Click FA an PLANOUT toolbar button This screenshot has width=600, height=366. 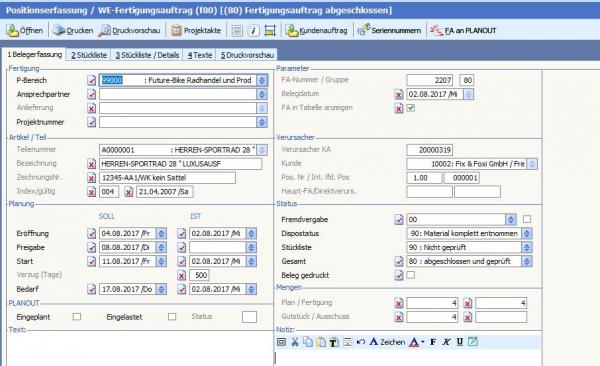pos(463,30)
